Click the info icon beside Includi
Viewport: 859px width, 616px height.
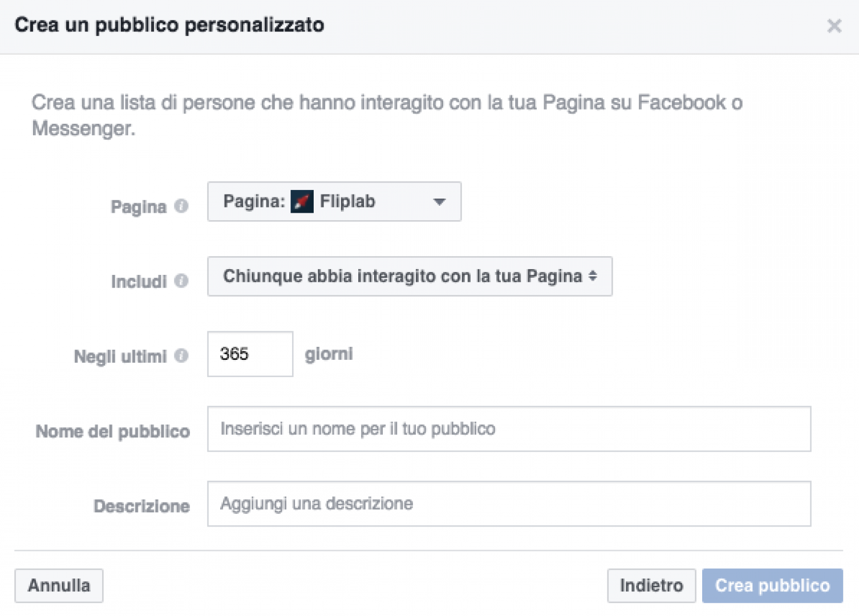pos(181,281)
